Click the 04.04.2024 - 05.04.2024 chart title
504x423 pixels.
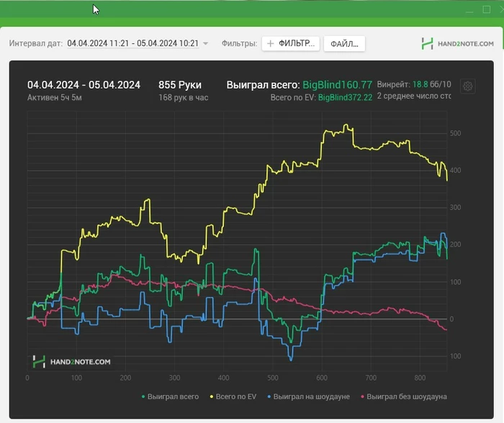tap(84, 85)
